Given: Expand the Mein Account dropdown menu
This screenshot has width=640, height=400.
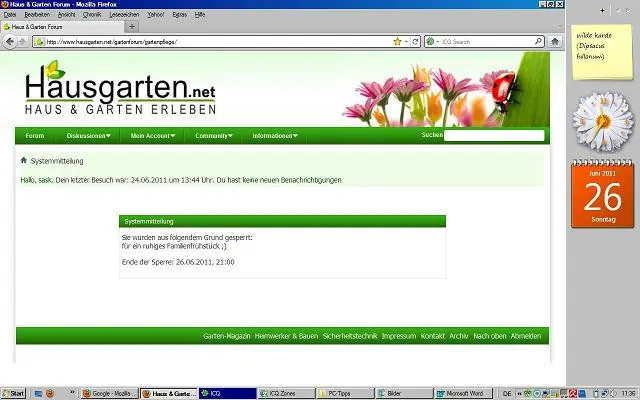Looking at the screenshot, I should pyautogui.click(x=152, y=135).
